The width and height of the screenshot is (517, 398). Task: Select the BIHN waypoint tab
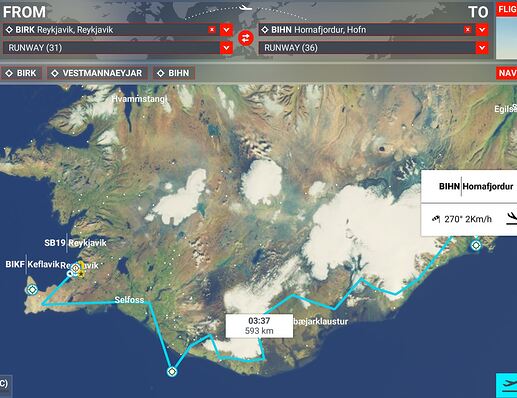click(x=173, y=73)
